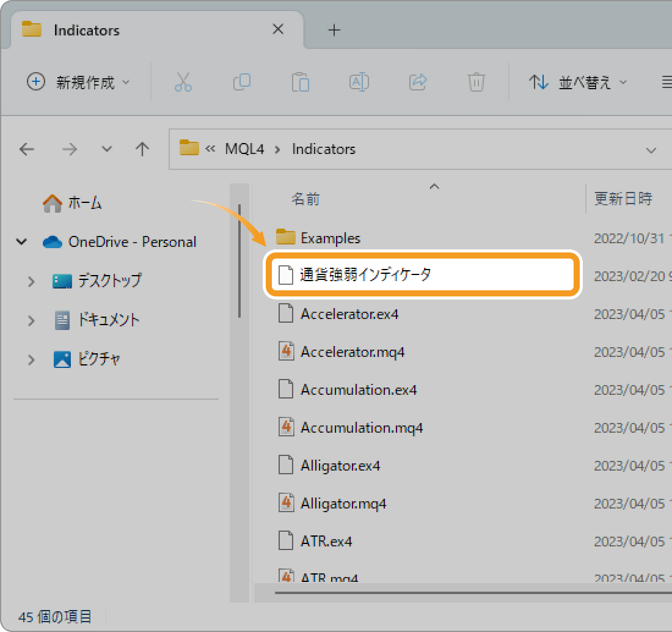Select ドキュメント in sidebar

(97, 320)
